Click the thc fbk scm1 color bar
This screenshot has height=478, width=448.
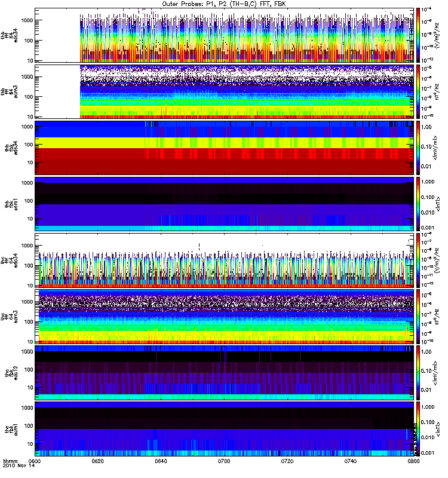tap(418, 429)
